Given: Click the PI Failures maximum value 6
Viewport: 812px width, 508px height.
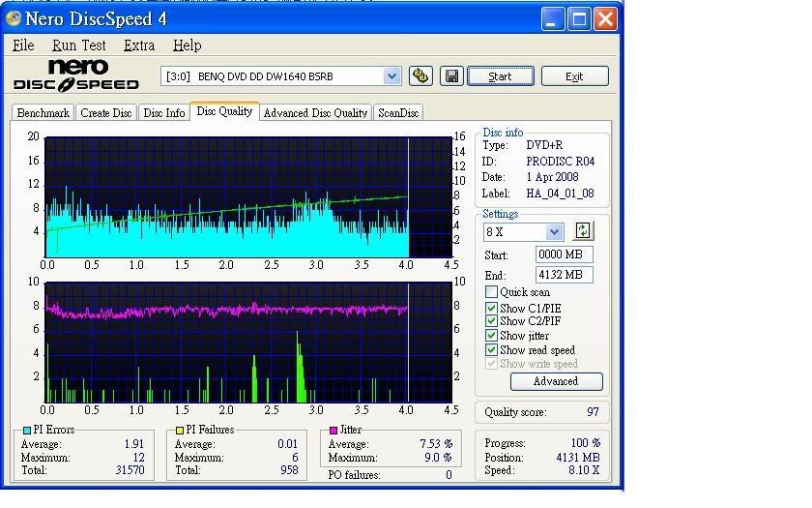Looking at the screenshot, I should pyautogui.click(x=295, y=458).
